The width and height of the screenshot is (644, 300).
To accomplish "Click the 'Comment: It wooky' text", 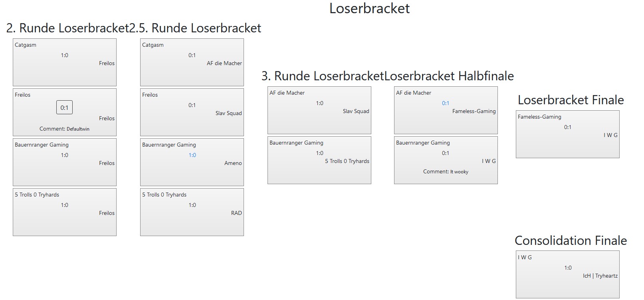I will coord(446,172).
